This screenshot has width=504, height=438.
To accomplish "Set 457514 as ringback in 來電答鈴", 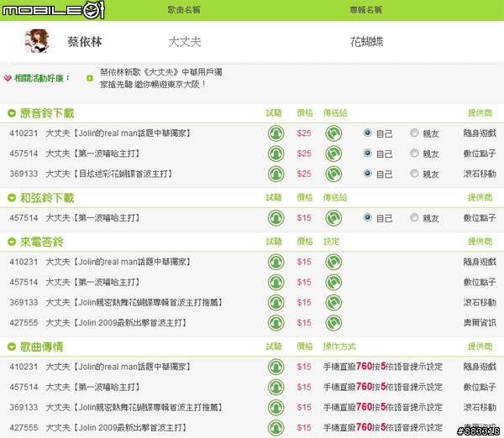I will [333, 282].
